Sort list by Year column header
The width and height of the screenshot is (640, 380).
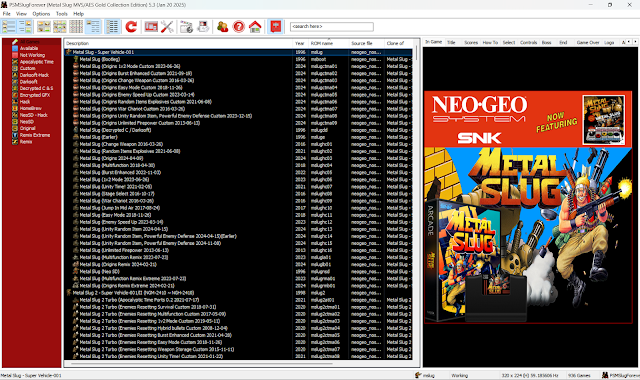click(x=300, y=43)
